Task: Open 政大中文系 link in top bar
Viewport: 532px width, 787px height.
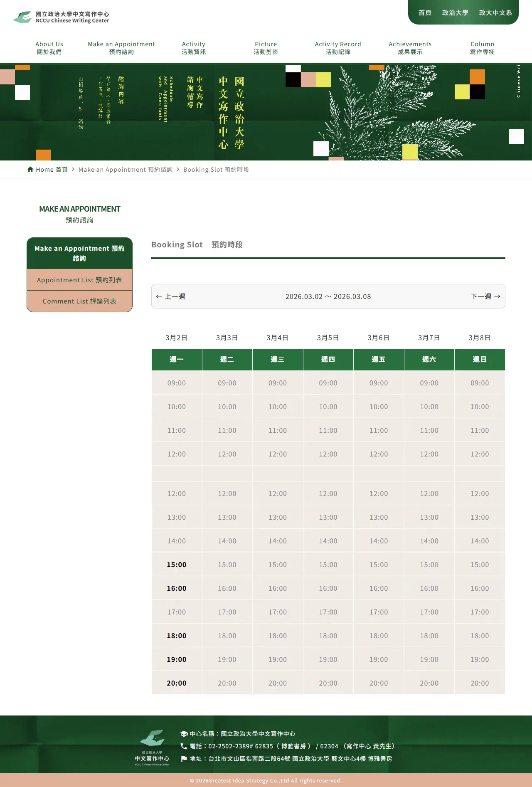Action: (495, 13)
